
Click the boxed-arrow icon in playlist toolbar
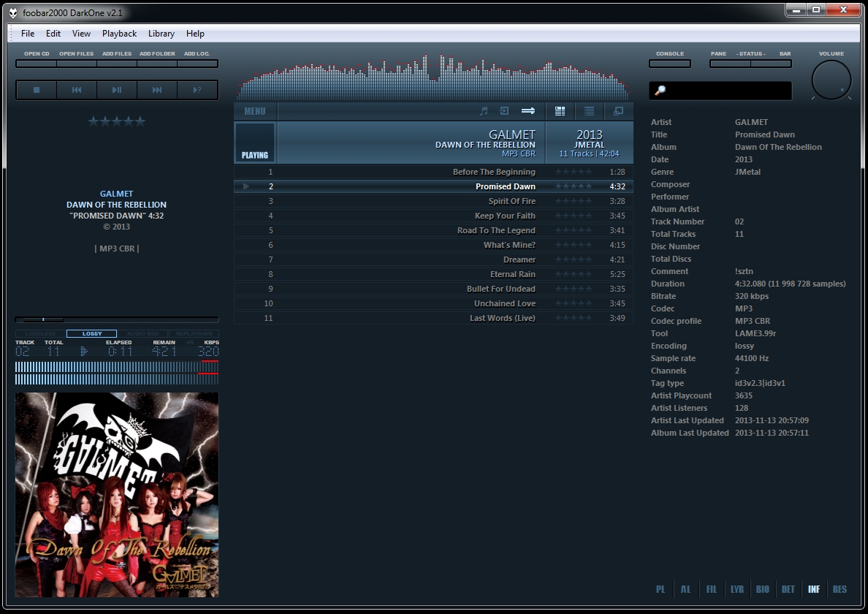tap(503, 110)
